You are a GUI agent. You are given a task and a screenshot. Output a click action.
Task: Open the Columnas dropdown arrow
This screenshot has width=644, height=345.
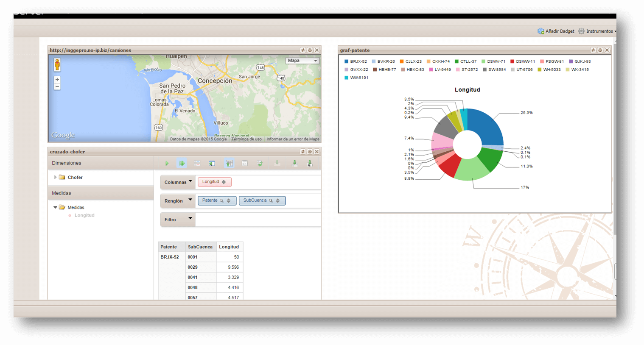point(190,181)
